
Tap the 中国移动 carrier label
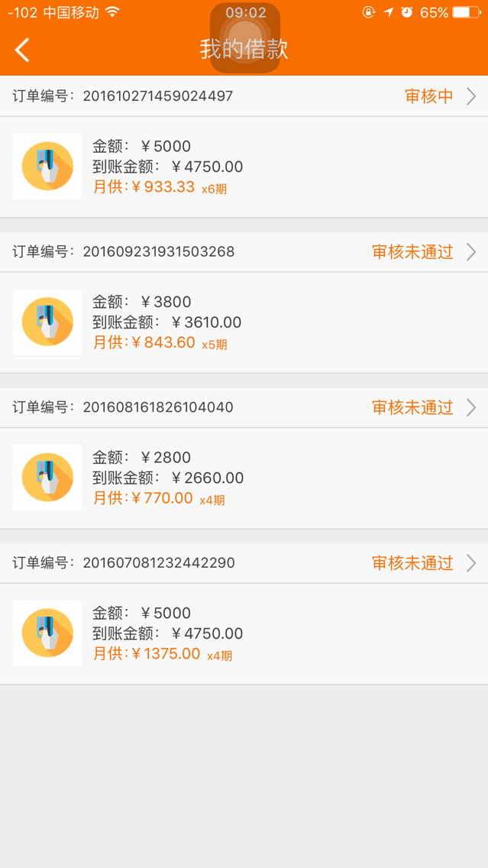(74, 12)
